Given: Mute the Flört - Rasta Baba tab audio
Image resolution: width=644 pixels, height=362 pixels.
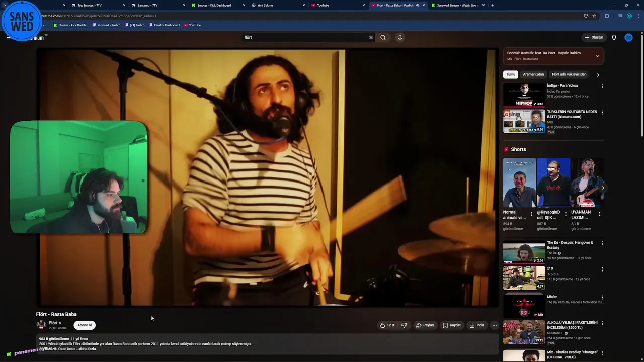Looking at the screenshot, I should (417, 5).
